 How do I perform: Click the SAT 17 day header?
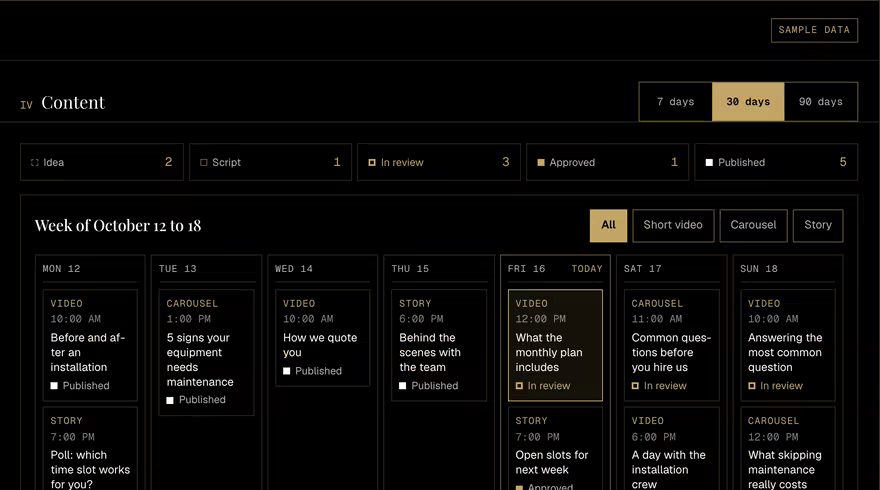coord(642,269)
